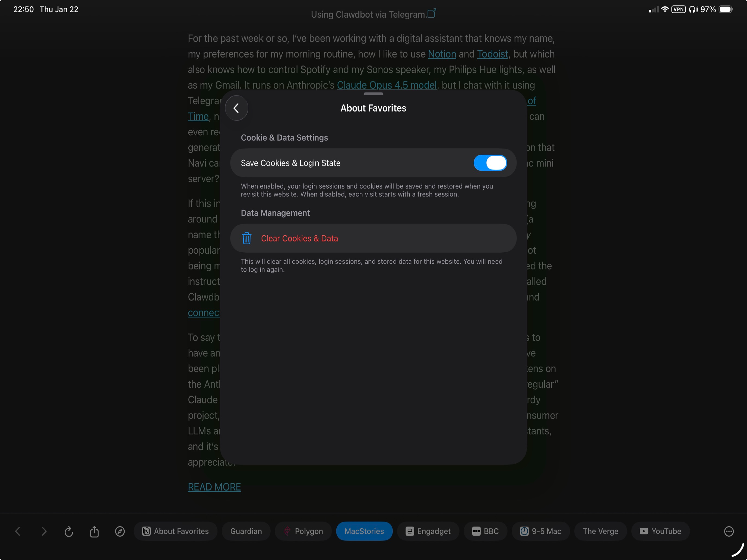Screen dimensions: 747x560
Task: Switch to the Guardian tab
Action: pyautogui.click(x=246, y=531)
